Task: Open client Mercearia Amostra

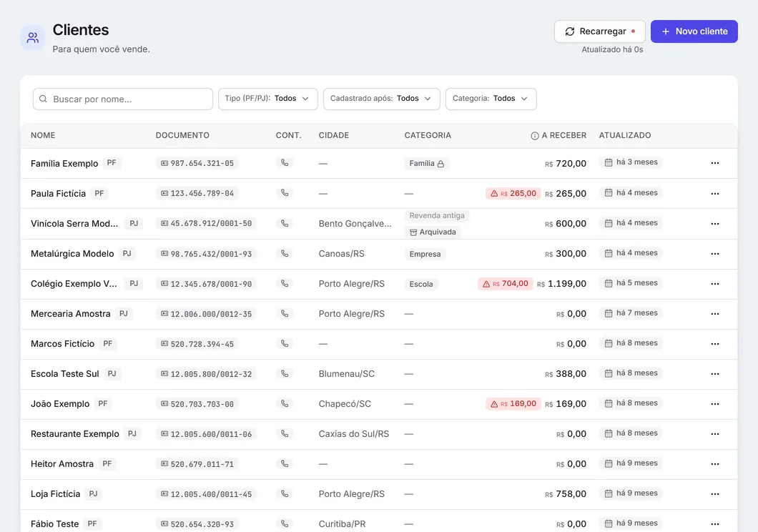Action: [x=71, y=314]
